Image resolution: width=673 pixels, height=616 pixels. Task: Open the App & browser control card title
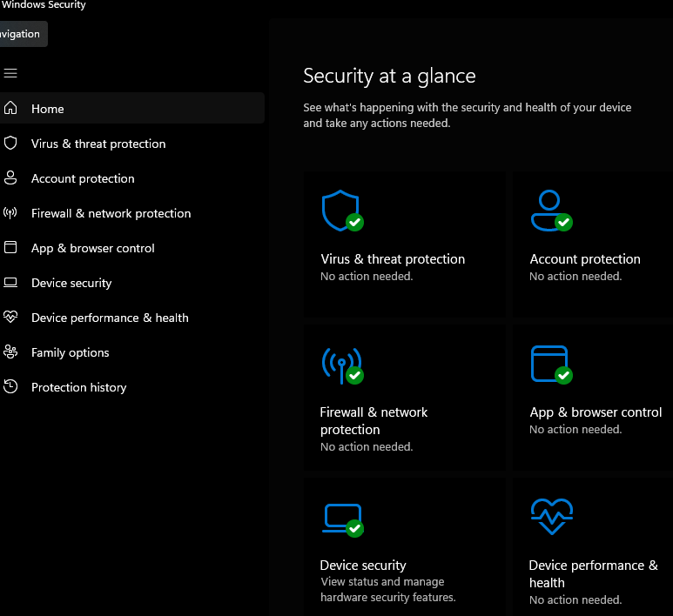pyautogui.click(x=596, y=412)
